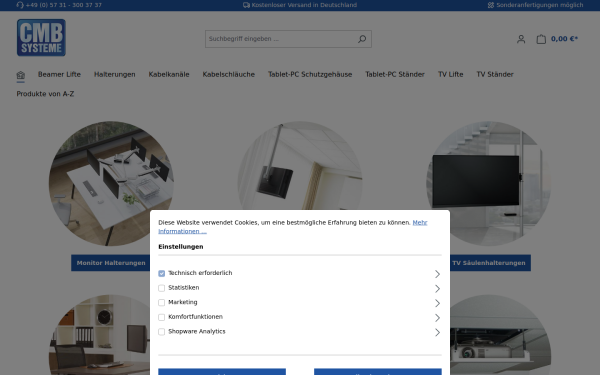Click the Monitor Halterungen button
The height and width of the screenshot is (375, 600).
(111, 263)
